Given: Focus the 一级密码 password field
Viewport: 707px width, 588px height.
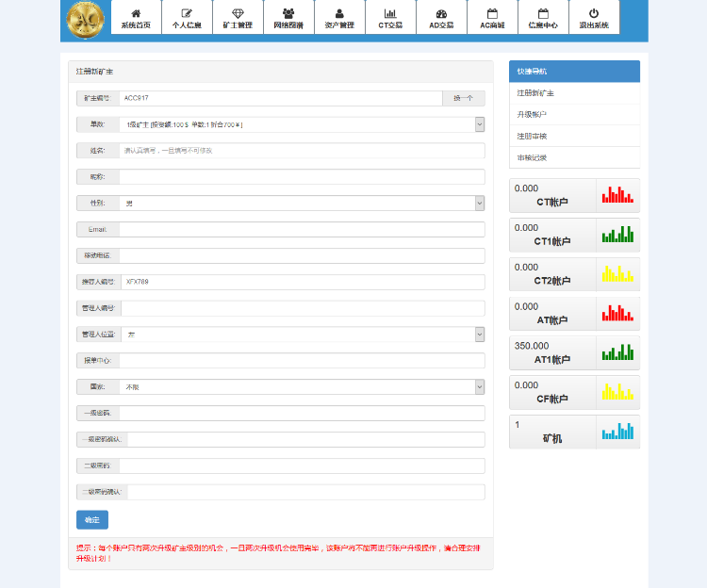Looking at the screenshot, I should pos(302,414).
